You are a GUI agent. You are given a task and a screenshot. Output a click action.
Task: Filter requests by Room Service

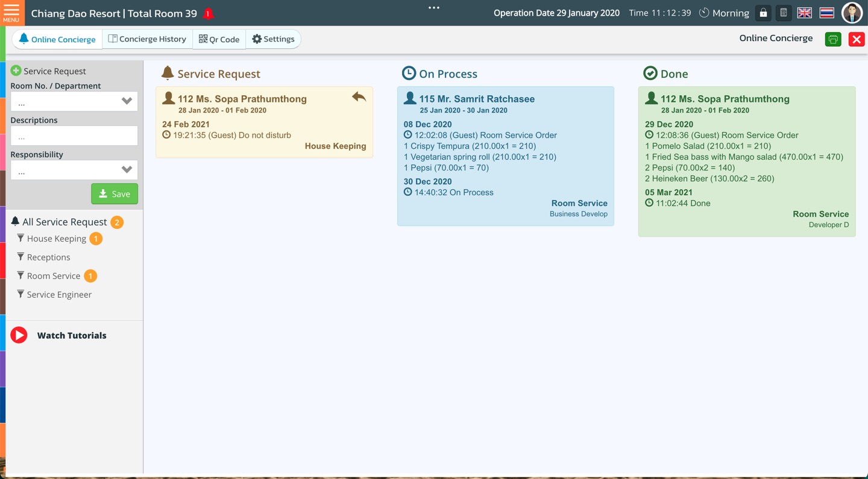pos(54,276)
